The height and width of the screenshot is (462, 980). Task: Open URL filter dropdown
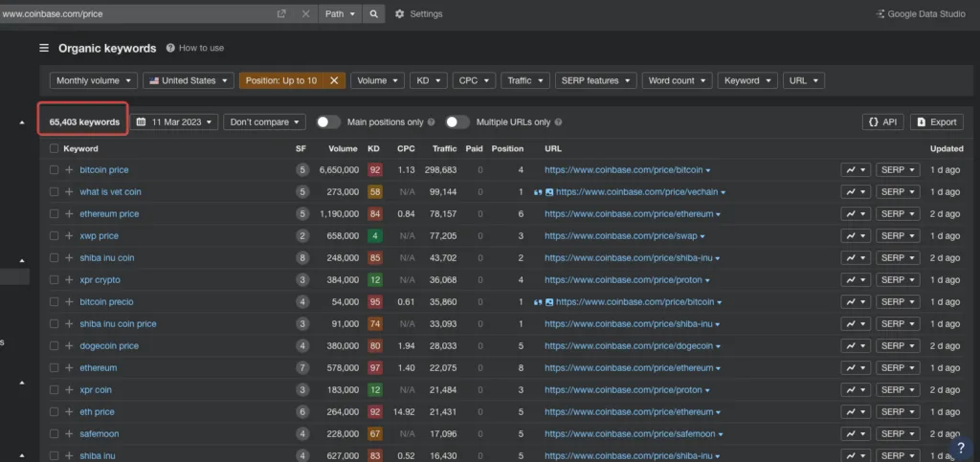tap(804, 80)
